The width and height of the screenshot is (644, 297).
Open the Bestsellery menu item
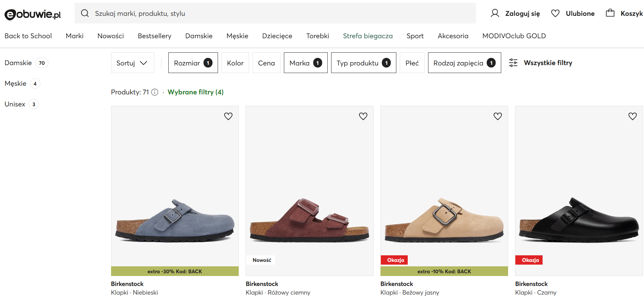tap(155, 36)
